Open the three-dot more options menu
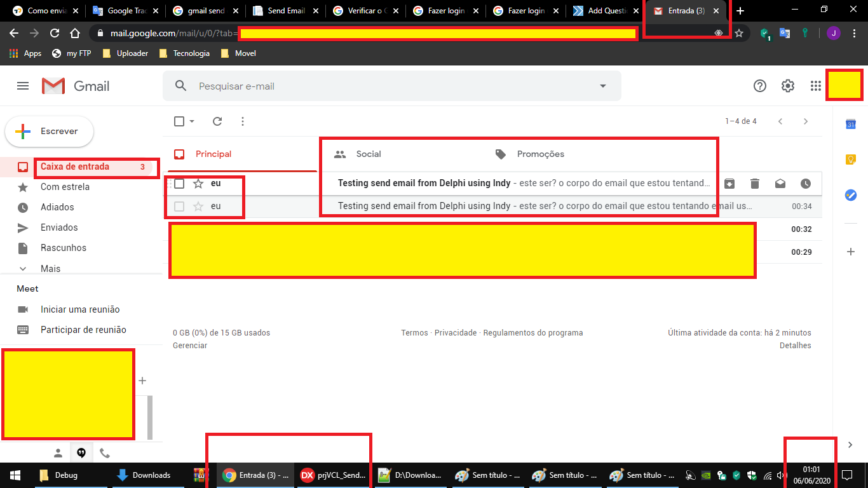868x488 pixels. click(x=243, y=121)
